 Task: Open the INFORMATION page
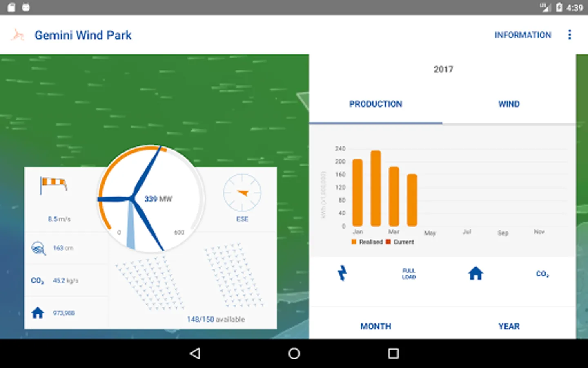pos(523,35)
